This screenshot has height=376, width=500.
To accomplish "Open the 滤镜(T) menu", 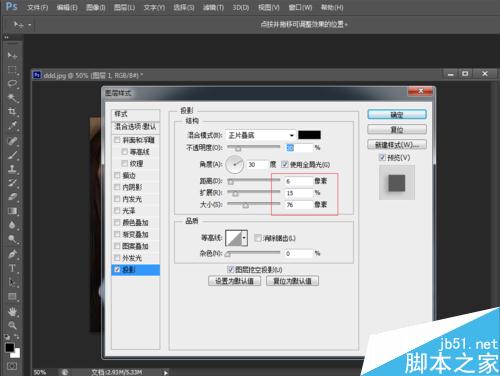I will 213,7.
